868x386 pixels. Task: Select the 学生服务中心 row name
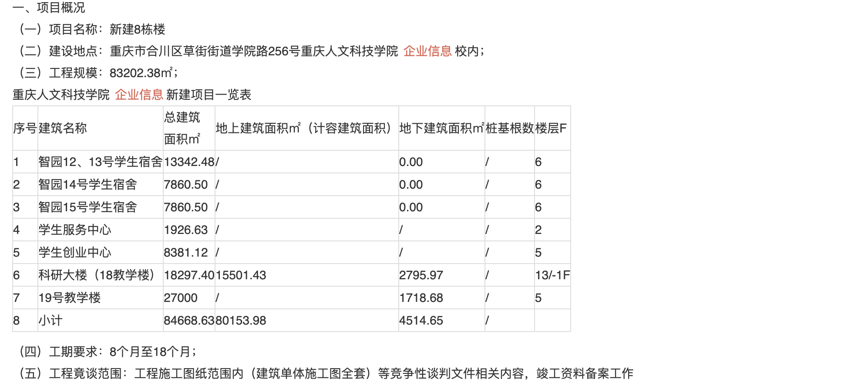pos(75,230)
